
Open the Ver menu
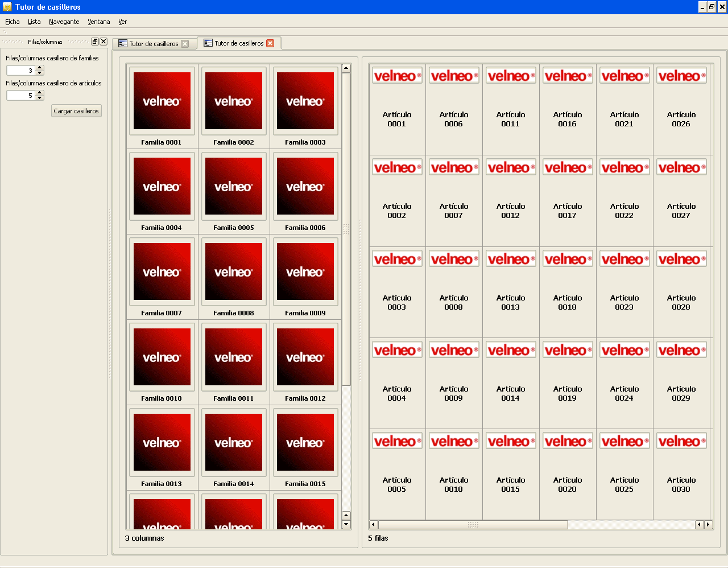pyautogui.click(x=122, y=22)
